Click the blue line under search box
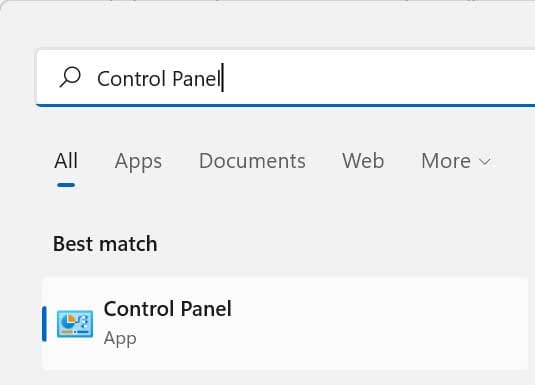 286,105
